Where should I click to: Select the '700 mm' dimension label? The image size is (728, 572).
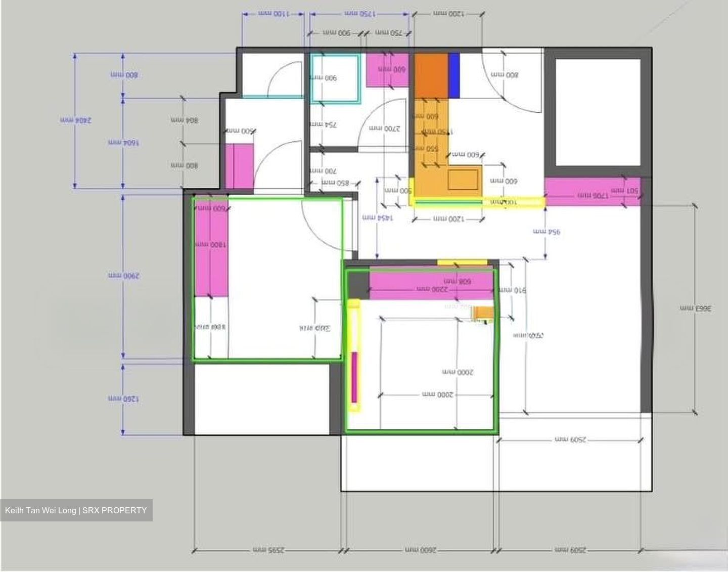(323, 171)
